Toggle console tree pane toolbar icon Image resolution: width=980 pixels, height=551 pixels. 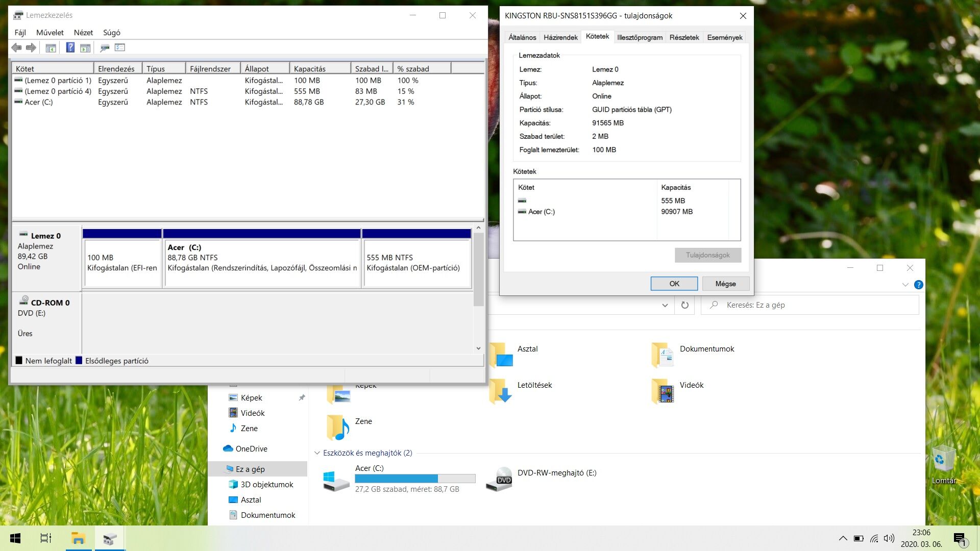[51, 48]
